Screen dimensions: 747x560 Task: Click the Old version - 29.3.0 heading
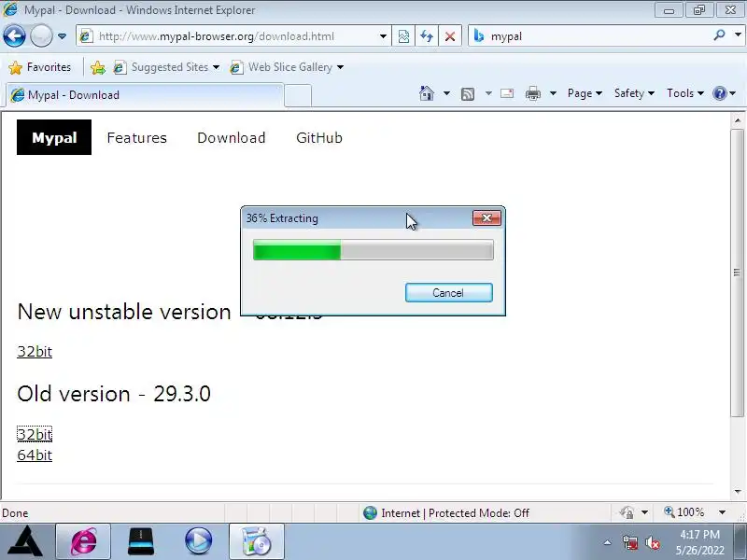pos(114,394)
